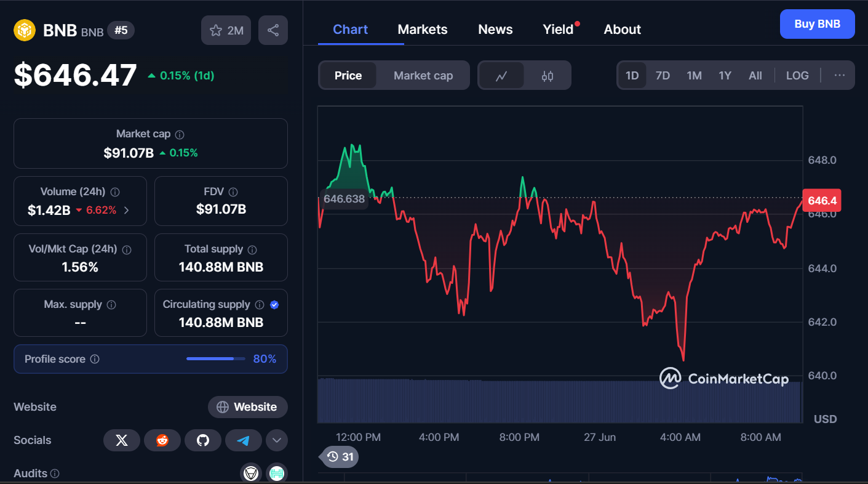Click the $646.47 price text

tap(76, 76)
